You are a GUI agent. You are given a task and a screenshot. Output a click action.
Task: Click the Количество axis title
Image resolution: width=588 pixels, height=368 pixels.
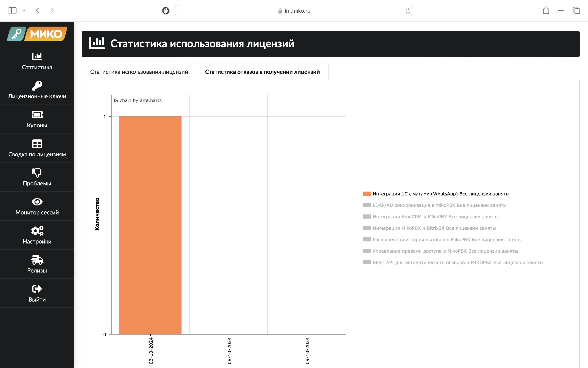click(97, 214)
